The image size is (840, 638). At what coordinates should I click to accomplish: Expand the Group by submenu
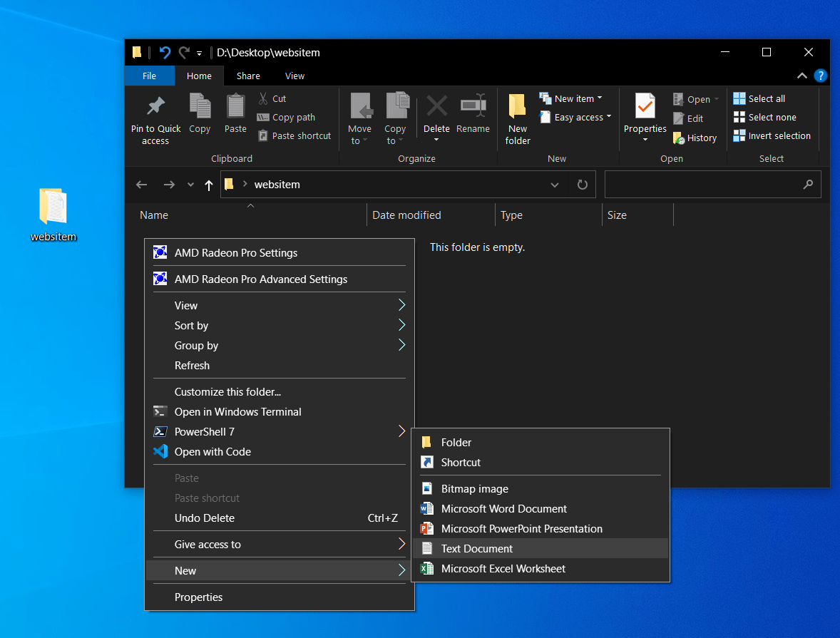point(280,346)
